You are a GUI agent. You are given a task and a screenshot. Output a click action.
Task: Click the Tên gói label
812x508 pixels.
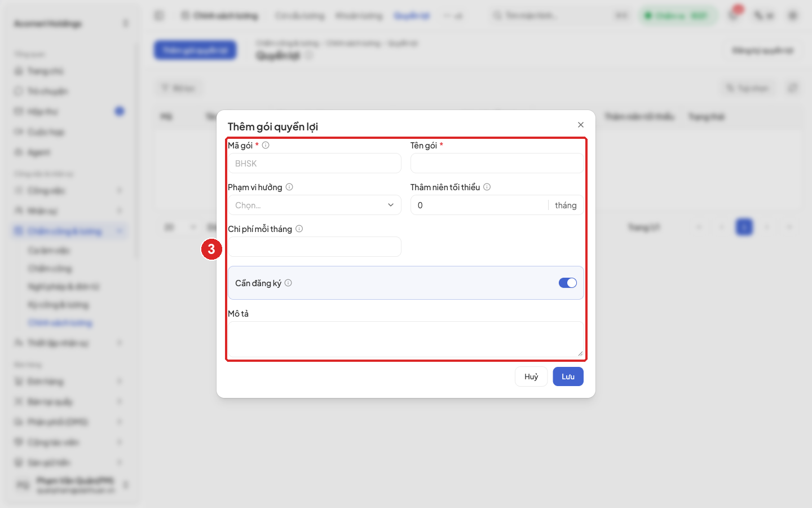tap(424, 145)
